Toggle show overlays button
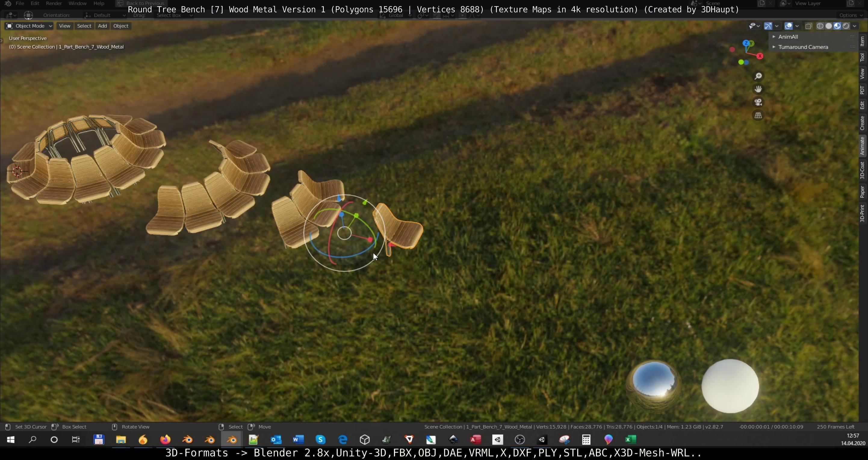This screenshot has width=868, height=460. pos(788,26)
